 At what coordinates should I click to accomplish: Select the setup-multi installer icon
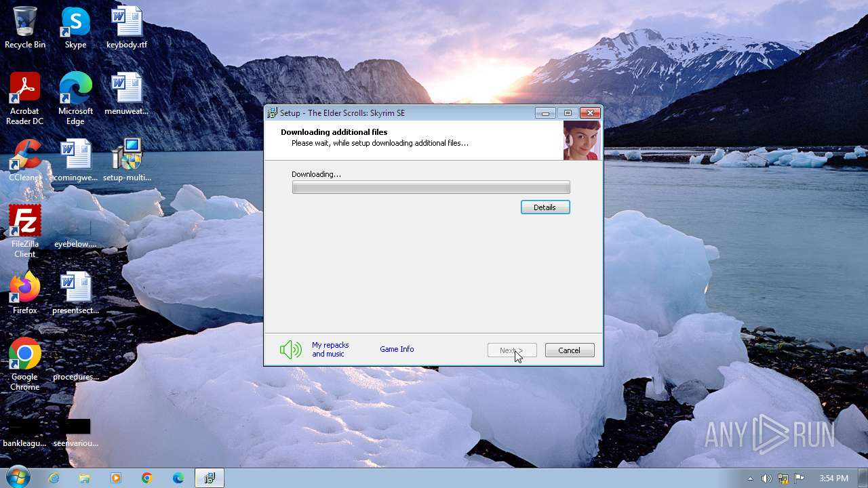point(127,160)
